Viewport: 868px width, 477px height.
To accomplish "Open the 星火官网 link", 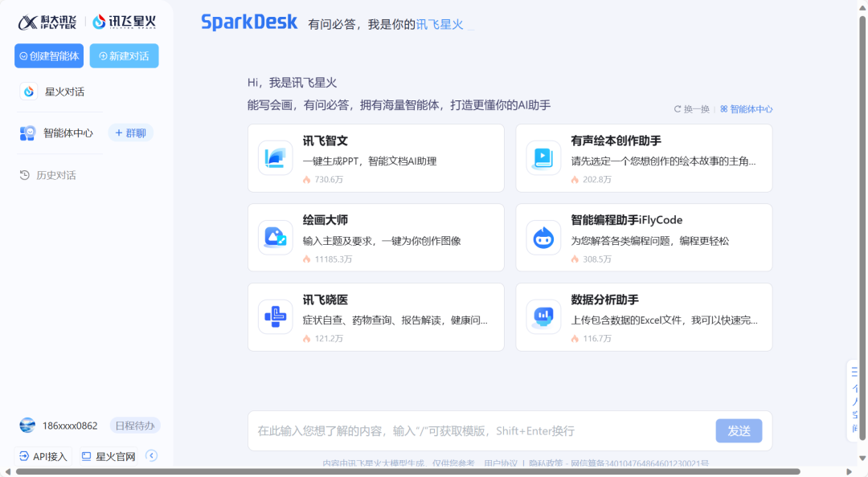I will point(108,457).
